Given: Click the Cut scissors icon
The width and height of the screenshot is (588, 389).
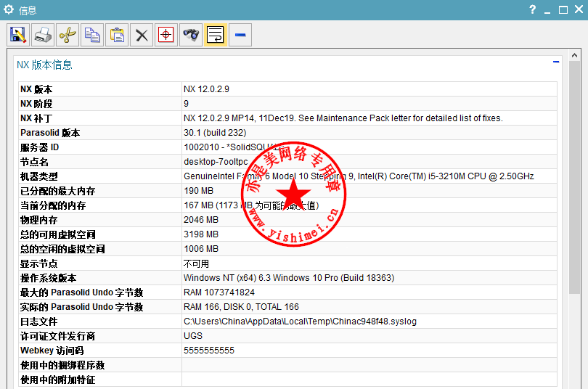Looking at the screenshot, I should coord(68,36).
